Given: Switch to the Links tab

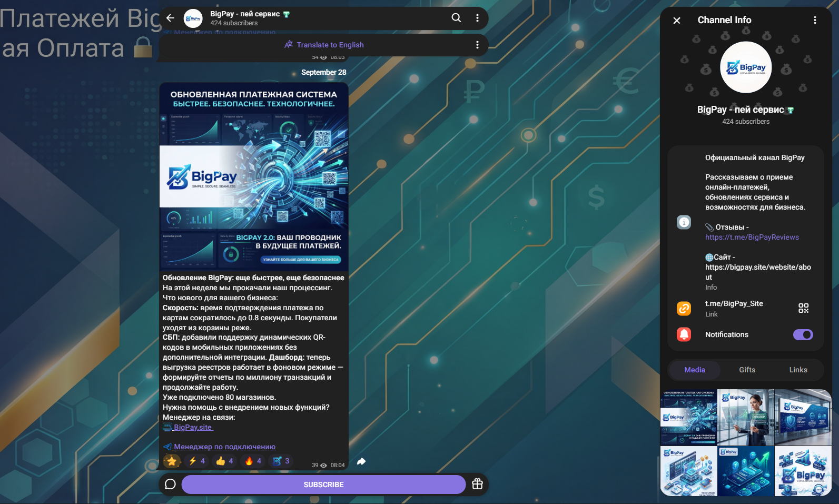Looking at the screenshot, I should click(x=798, y=370).
